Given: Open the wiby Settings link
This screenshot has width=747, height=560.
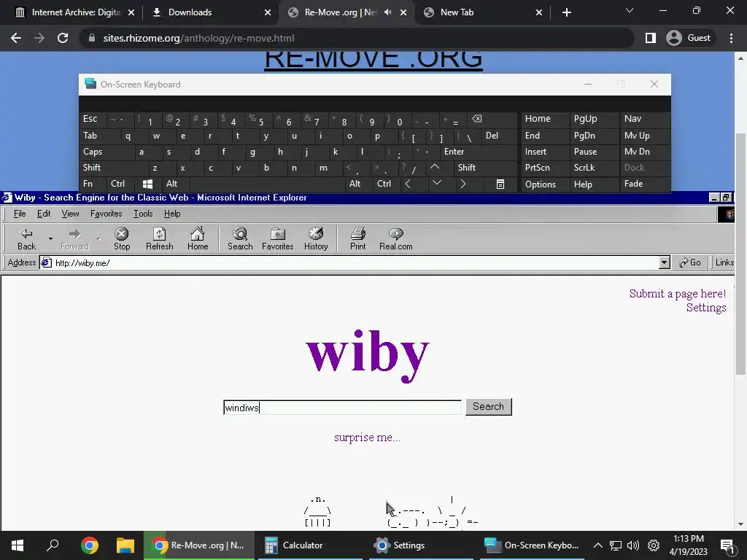Looking at the screenshot, I should 706,308.
